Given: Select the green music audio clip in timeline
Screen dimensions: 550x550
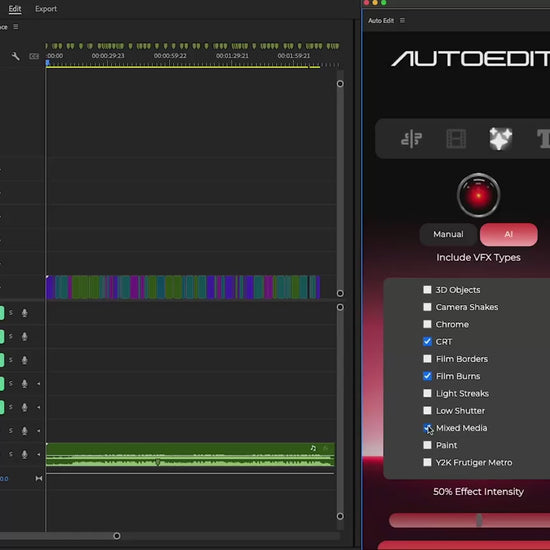Looking at the screenshot, I should pyautogui.click(x=190, y=455).
